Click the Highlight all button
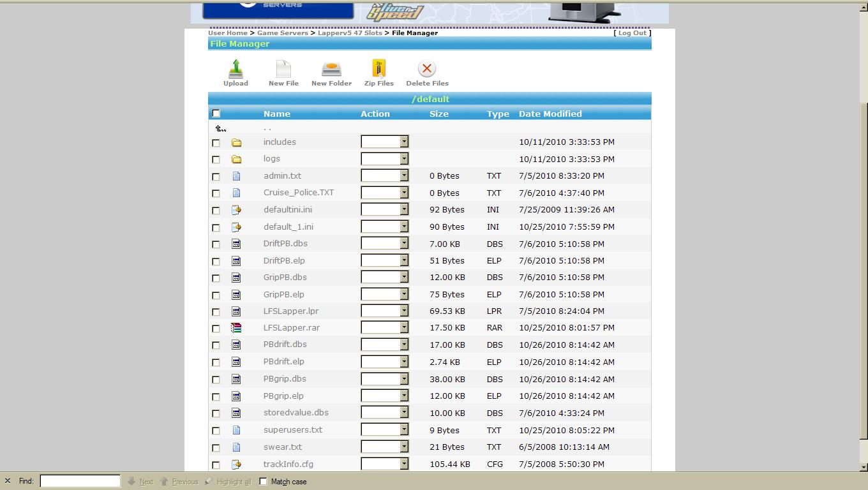The height and width of the screenshot is (490, 868). [228, 481]
